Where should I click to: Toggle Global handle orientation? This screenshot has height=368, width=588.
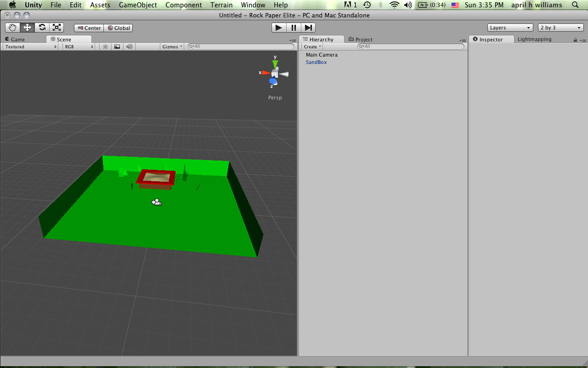tap(118, 28)
